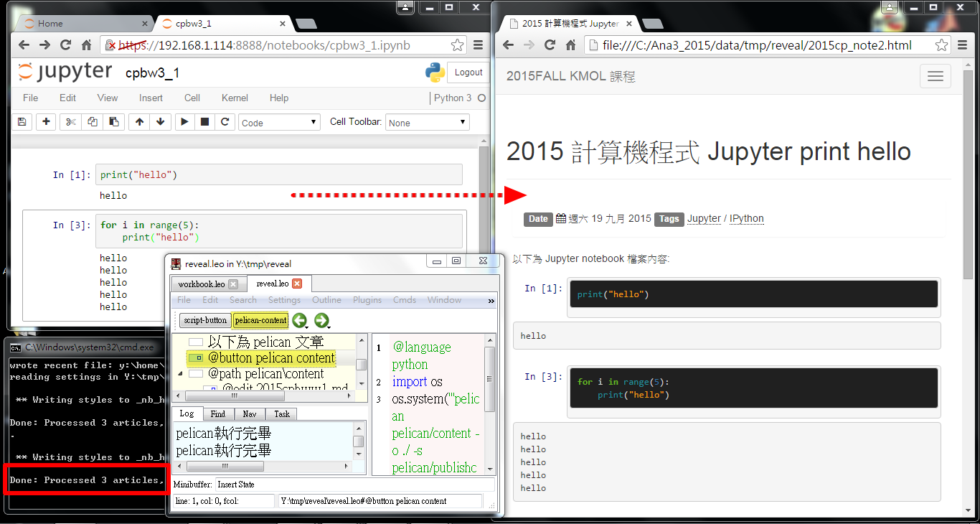
Task: Open the Cell Toolbar None dropdown
Action: coord(427,123)
